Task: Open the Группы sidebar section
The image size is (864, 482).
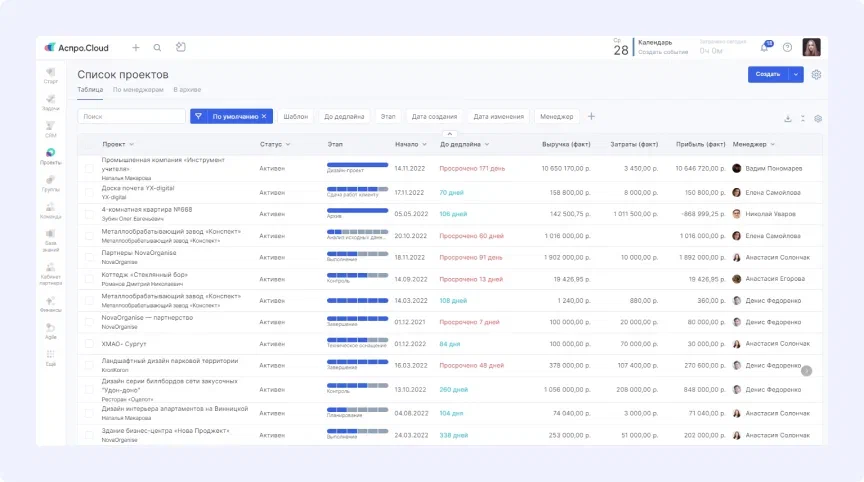Action: (x=51, y=183)
